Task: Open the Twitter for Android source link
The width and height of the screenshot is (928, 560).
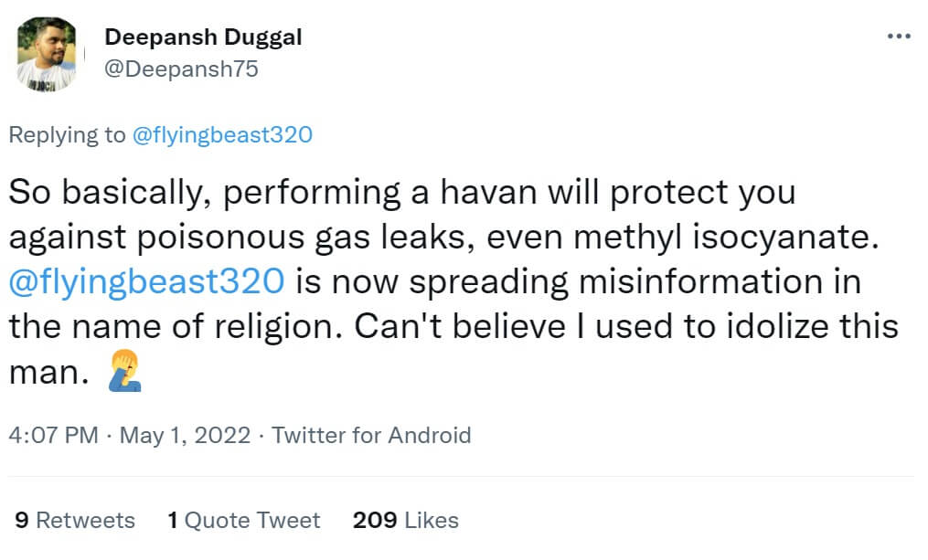Action: pyautogui.click(x=371, y=435)
